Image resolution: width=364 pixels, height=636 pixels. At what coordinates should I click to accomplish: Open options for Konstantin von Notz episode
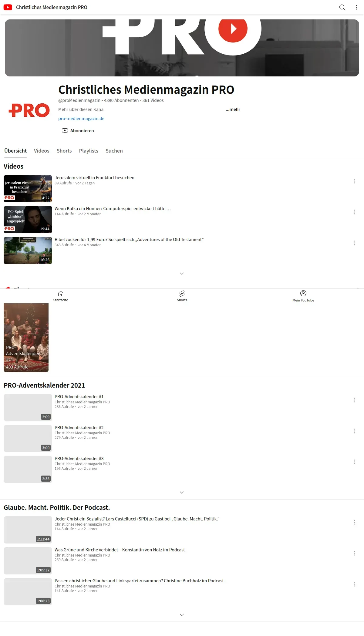coord(354,553)
